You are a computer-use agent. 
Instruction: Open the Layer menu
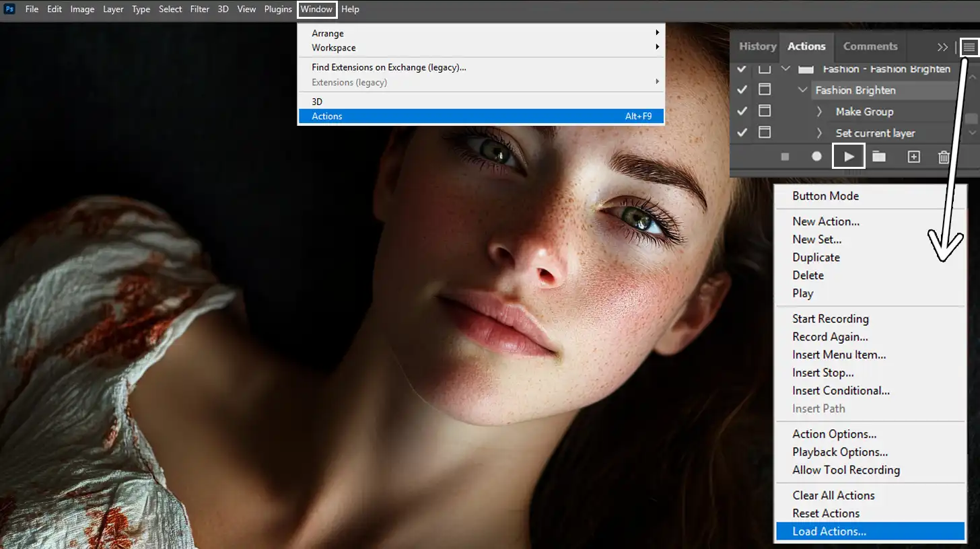pyautogui.click(x=113, y=9)
